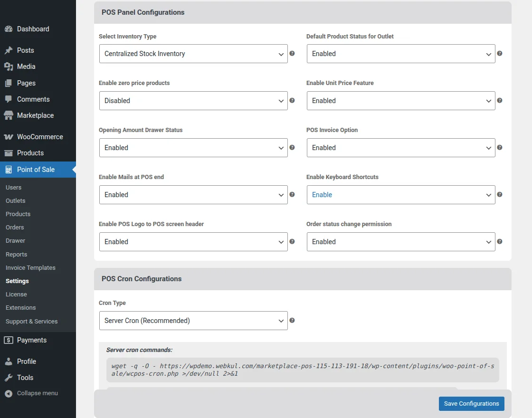532x418 pixels.
Task: Open the Select Inventory Type dropdown
Action: 193,54
